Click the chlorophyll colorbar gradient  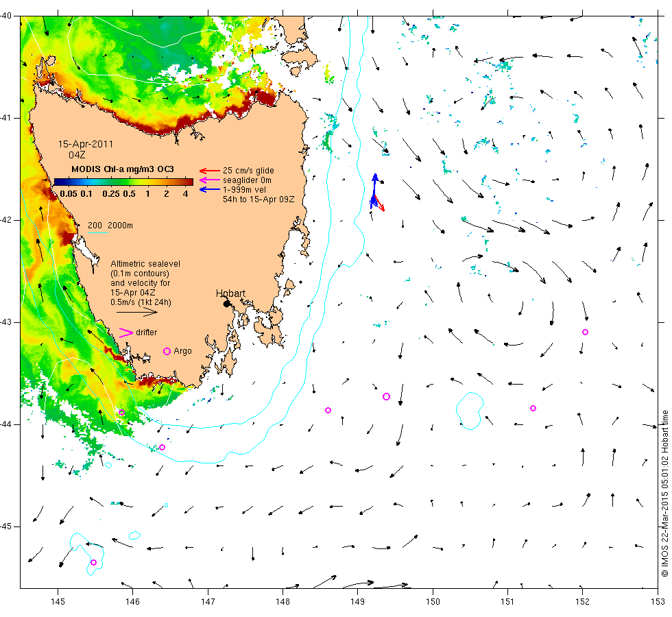(123, 182)
